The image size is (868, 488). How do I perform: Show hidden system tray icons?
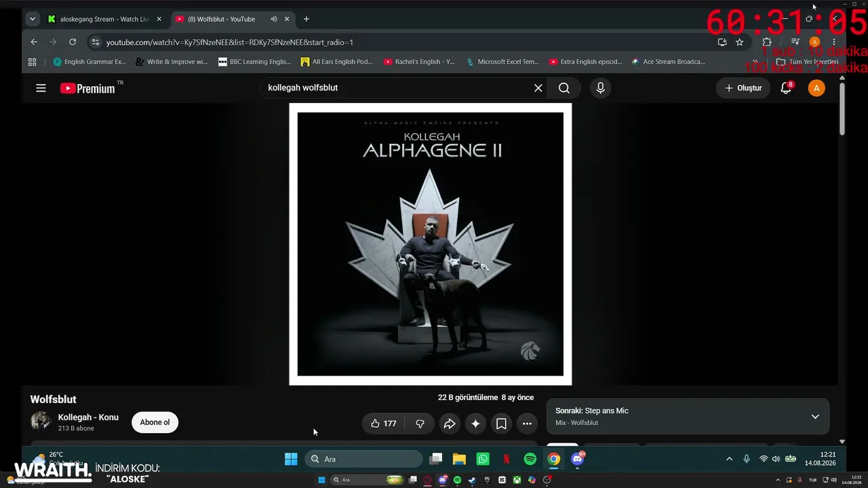(730, 459)
